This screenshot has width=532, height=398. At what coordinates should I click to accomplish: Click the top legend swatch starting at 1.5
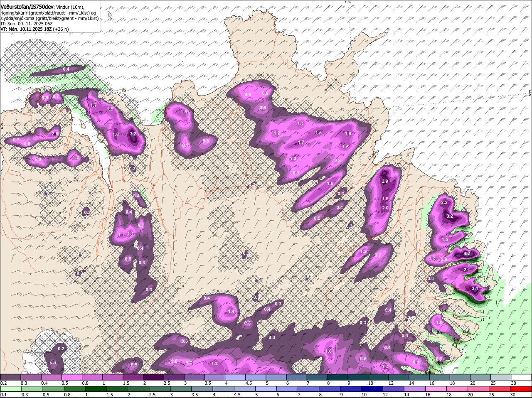[133, 377]
